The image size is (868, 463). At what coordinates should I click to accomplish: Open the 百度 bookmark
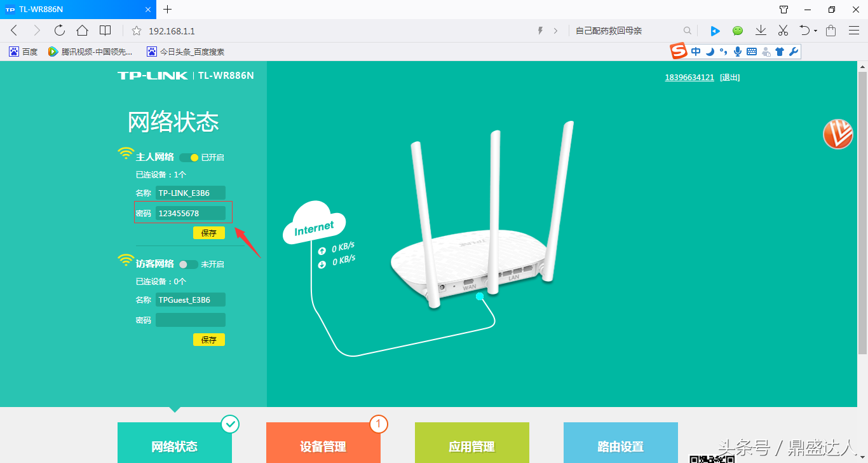point(23,52)
